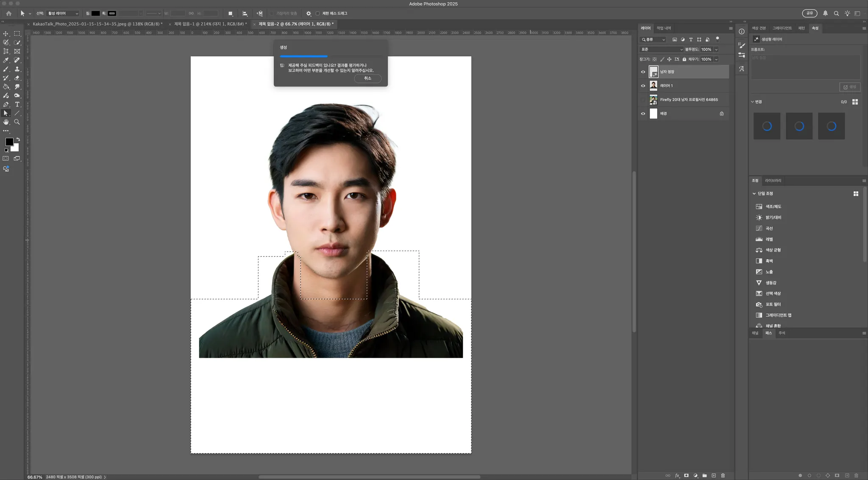This screenshot has width=868, height=480.
Task: Hide the 레이어 1 layer
Action: 643,86
